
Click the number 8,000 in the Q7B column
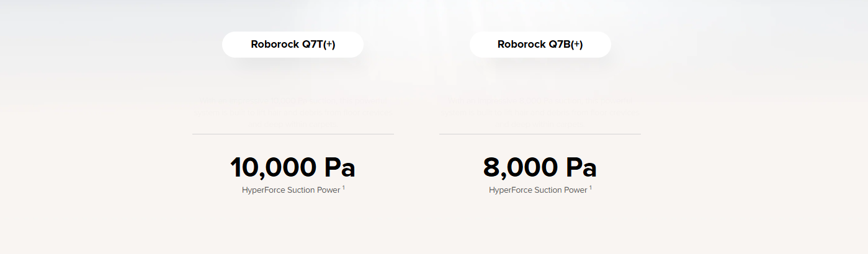tap(520, 168)
